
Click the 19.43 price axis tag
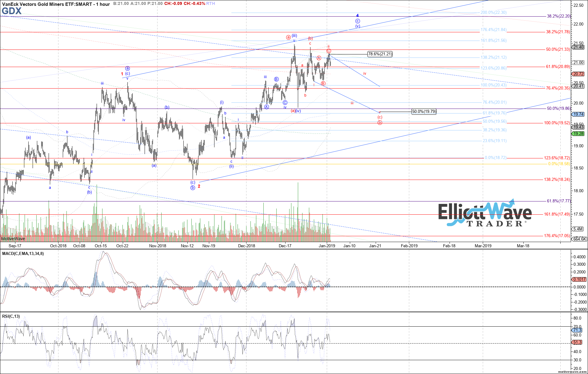point(578,127)
